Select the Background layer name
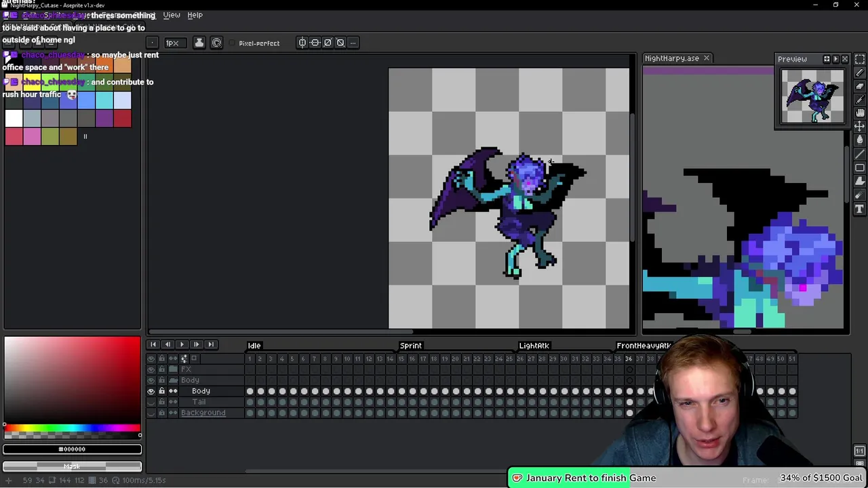Viewport: 868px width, 488px height. pos(203,413)
